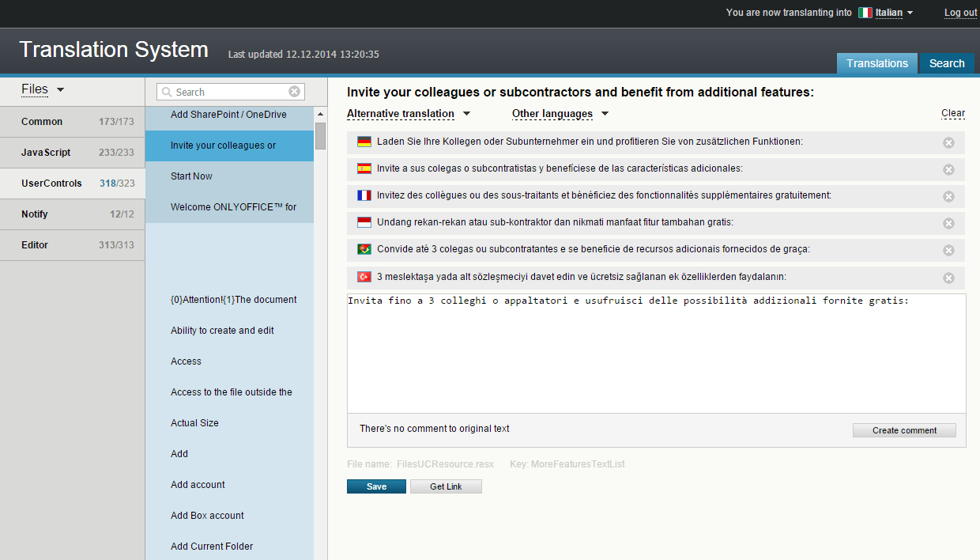Select the 'Start Now' entry
The image size is (980, 560).
[x=229, y=176]
